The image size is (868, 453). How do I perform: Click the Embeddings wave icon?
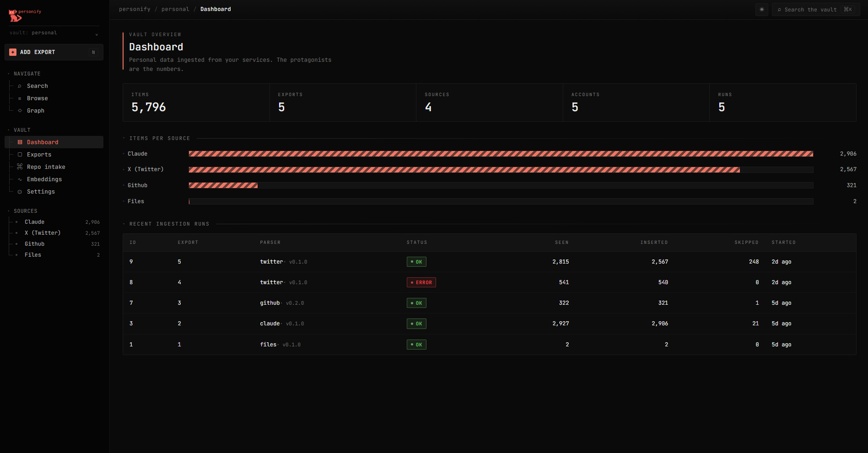coord(20,179)
